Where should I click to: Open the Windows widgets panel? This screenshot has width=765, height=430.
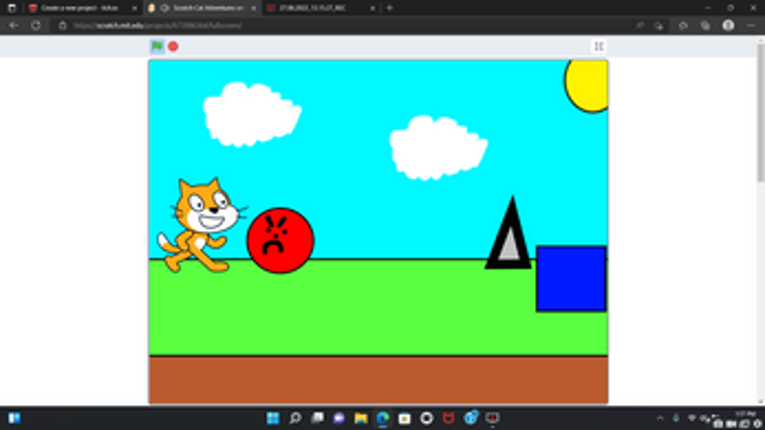pyautogui.click(x=14, y=418)
